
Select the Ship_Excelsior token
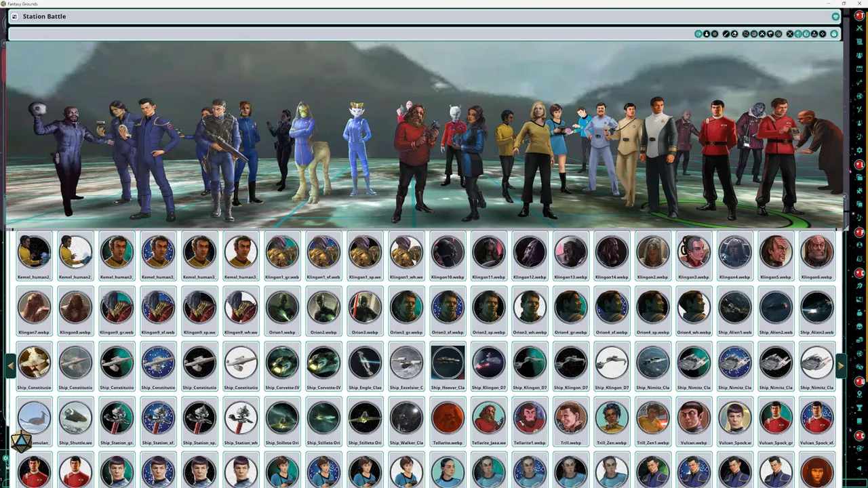click(x=406, y=367)
